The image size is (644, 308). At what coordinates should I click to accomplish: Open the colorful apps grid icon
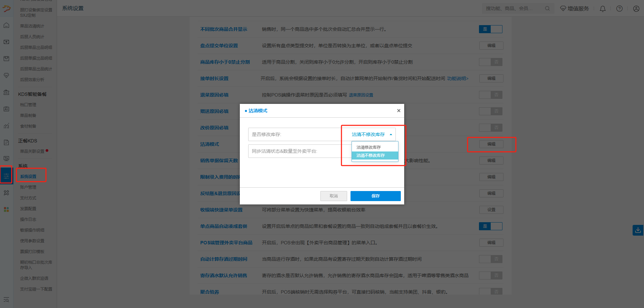(6, 209)
